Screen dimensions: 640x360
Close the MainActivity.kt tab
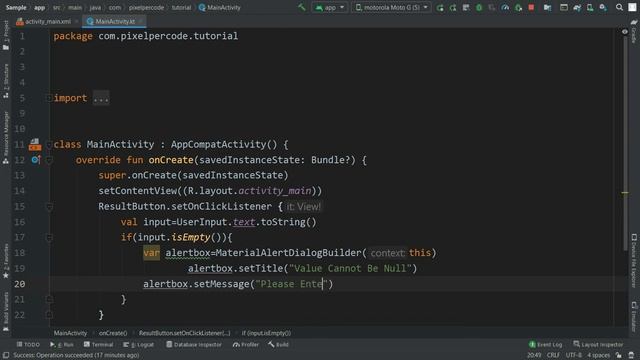[140, 21]
